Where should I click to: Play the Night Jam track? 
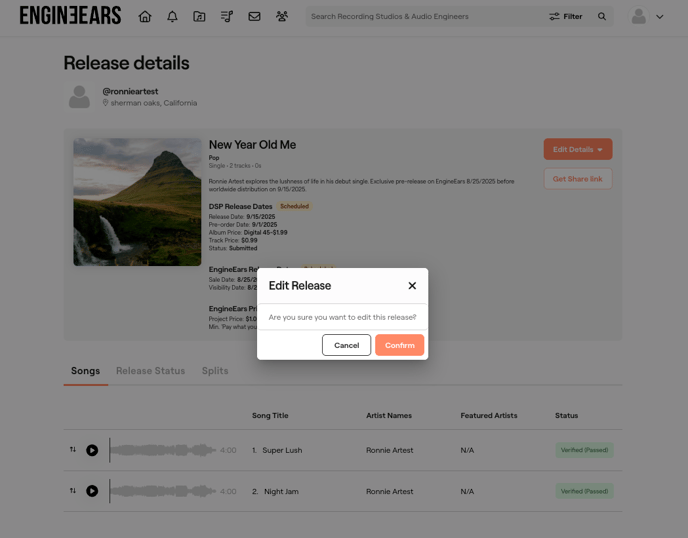(x=92, y=491)
